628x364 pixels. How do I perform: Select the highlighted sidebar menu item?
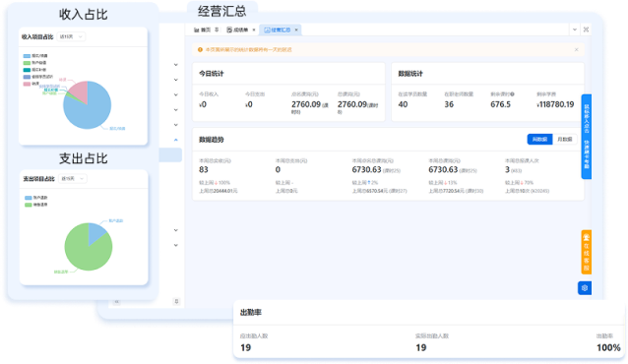tap(170, 155)
